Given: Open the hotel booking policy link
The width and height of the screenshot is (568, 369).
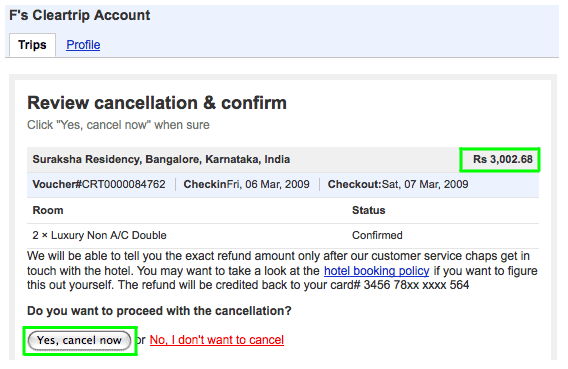Looking at the screenshot, I should pos(376,271).
